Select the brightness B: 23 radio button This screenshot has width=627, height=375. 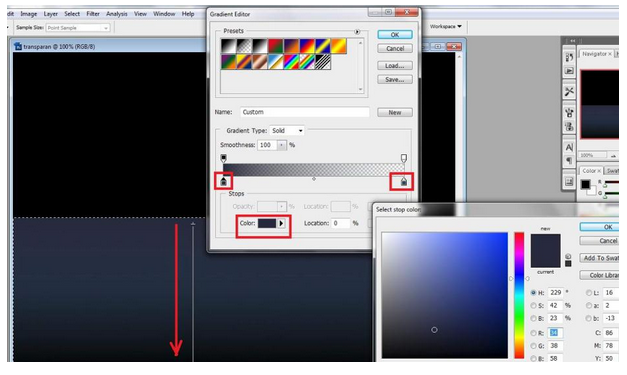[533, 318]
